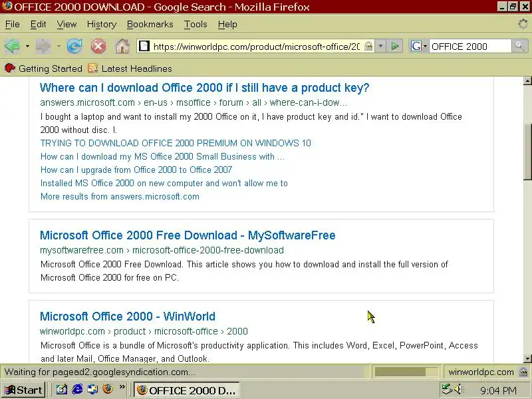Open the Windows Start menu

(23, 390)
